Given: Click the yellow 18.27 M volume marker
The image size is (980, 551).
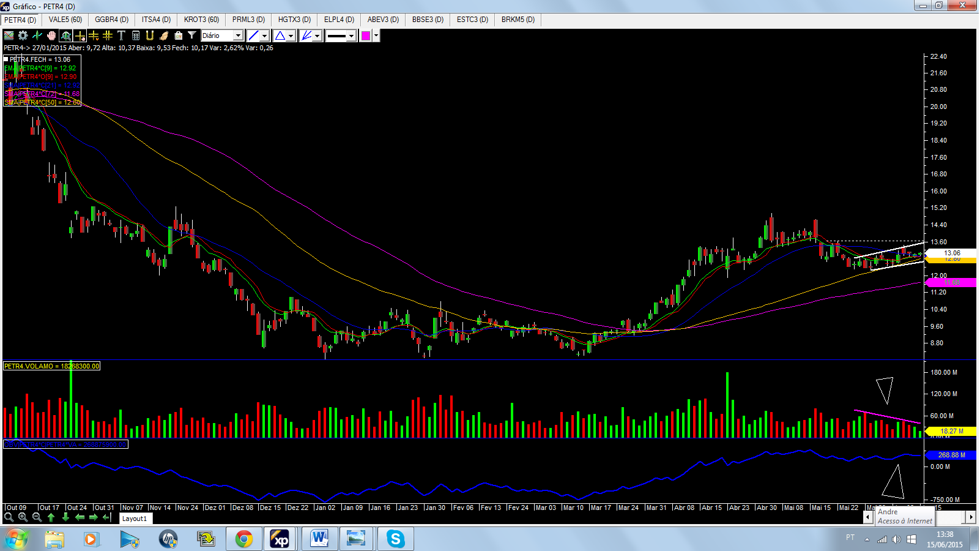Looking at the screenshot, I should coord(951,431).
